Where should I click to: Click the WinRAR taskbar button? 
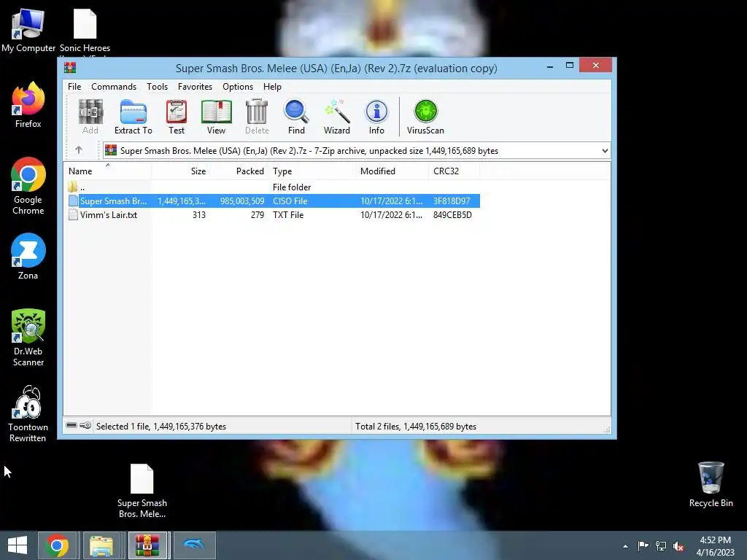pyautogui.click(x=147, y=545)
